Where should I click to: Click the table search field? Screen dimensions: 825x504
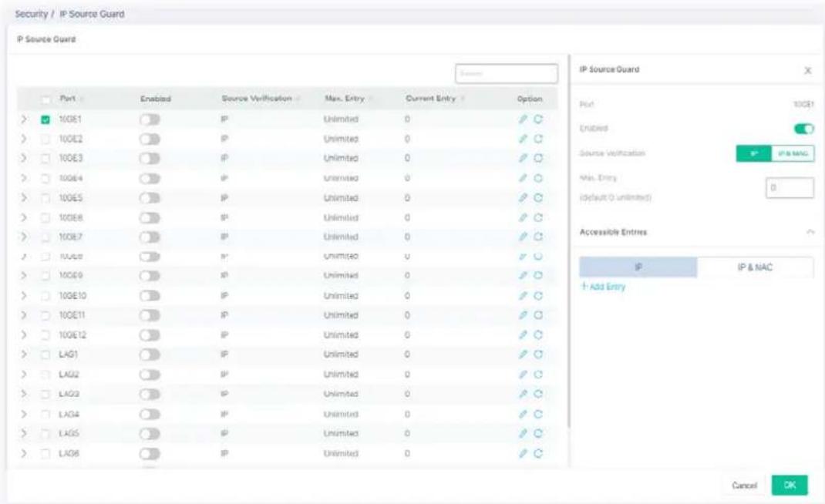pos(506,74)
